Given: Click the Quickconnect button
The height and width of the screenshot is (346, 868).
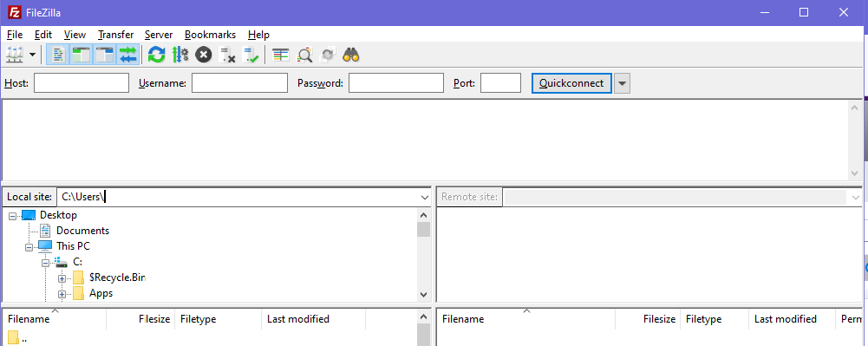Looking at the screenshot, I should point(571,83).
